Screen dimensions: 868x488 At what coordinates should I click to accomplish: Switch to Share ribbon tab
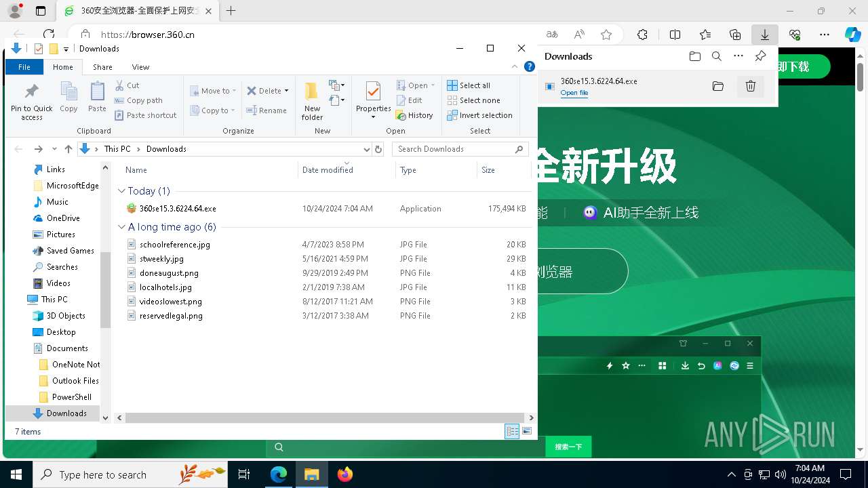coord(103,67)
